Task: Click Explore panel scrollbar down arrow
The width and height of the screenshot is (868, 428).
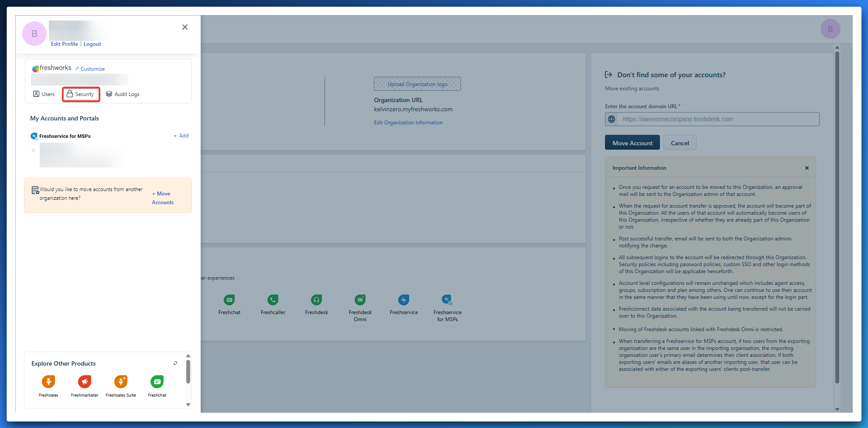Action: point(188,404)
